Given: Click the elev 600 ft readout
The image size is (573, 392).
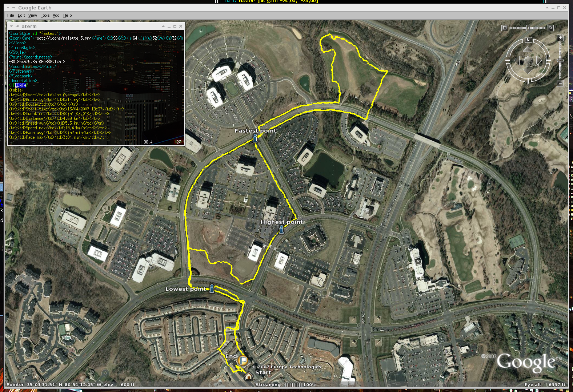Looking at the screenshot, I should point(119,384).
